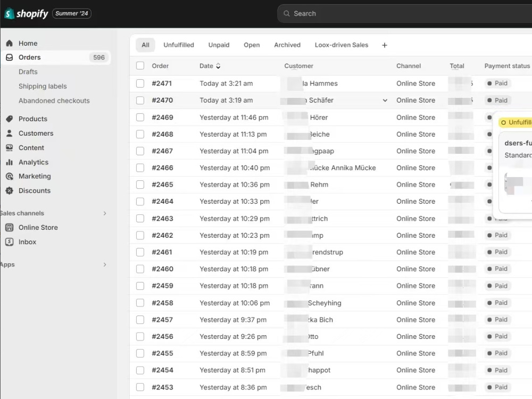Open order #2468

[x=162, y=135]
